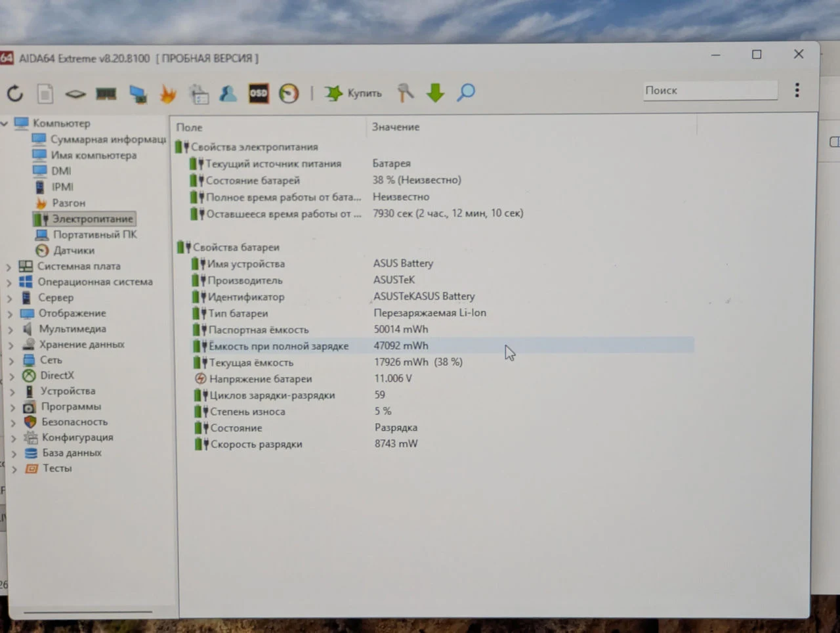Open the OSD panel toolbar icon
The height and width of the screenshot is (633, 840).
click(259, 93)
